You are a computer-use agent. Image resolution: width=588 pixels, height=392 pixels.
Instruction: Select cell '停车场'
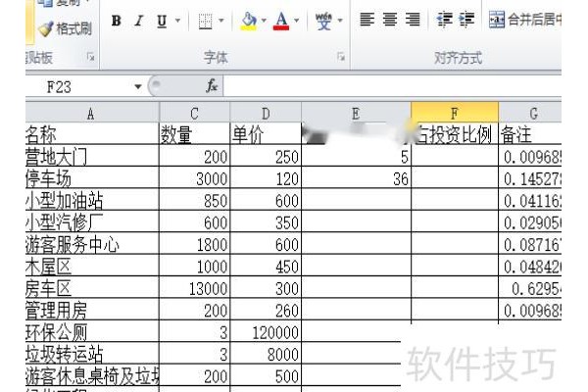coord(92,177)
